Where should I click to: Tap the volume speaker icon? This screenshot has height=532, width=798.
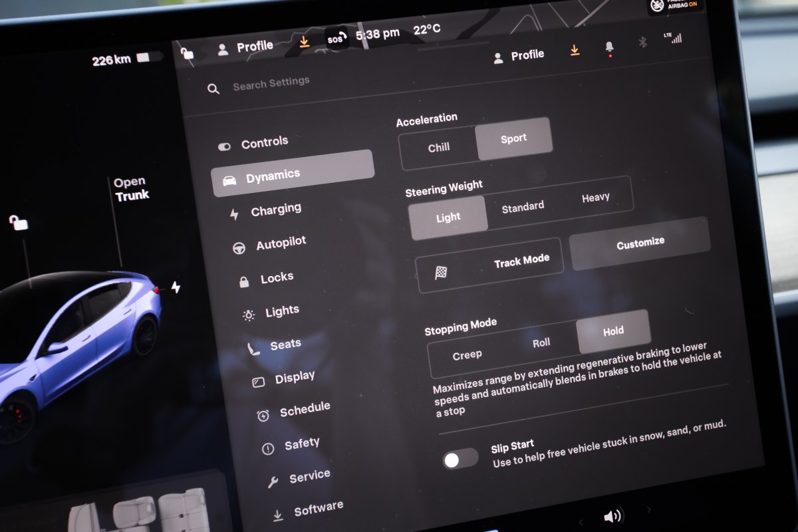[x=612, y=515]
